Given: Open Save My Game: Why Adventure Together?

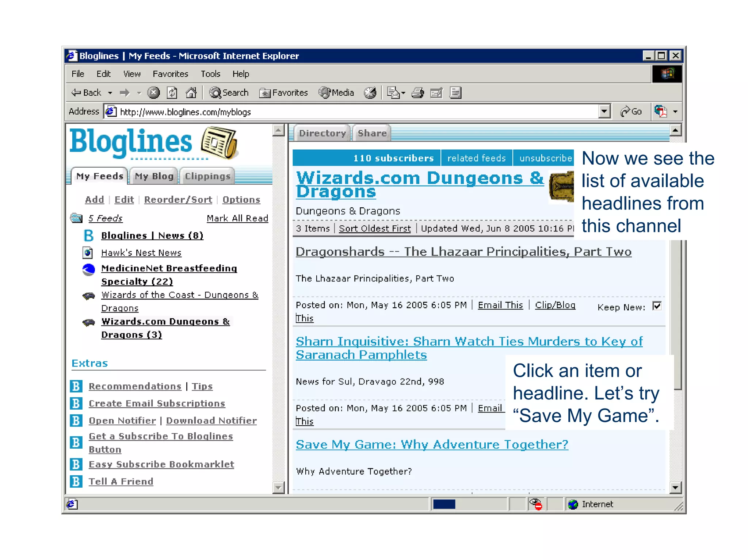Looking at the screenshot, I should pos(432,444).
